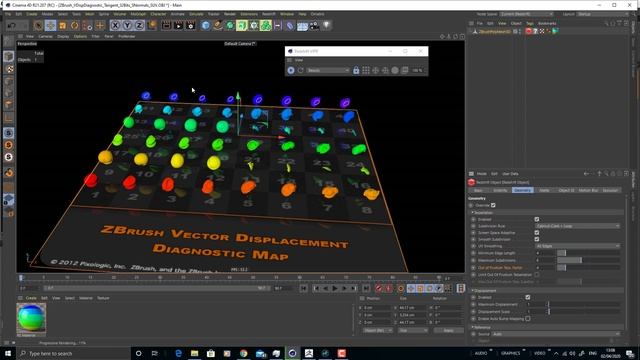Open zoom percentage dropdown in RenderView
This screenshot has height=360, width=640.
417,70
